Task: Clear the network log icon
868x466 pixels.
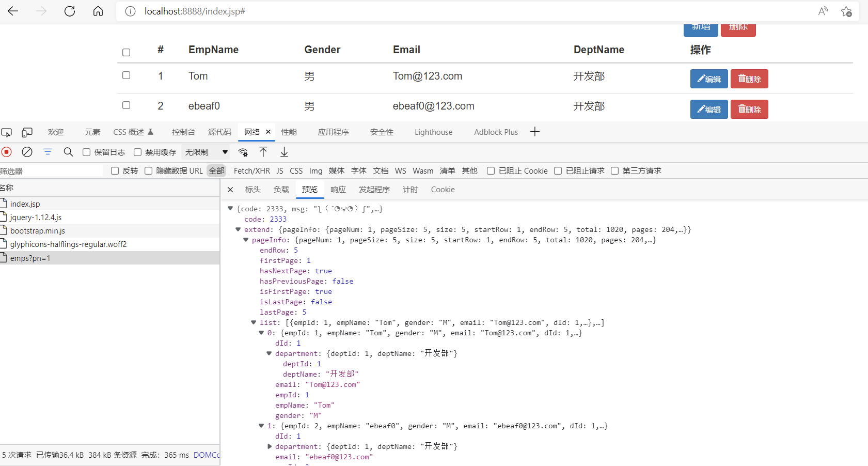Action: 27,152
